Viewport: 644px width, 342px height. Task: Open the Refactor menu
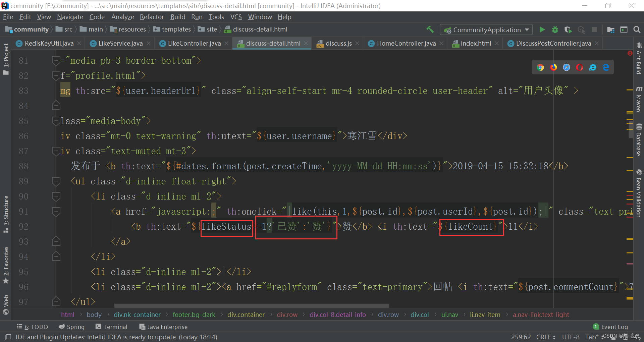click(152, 17)
